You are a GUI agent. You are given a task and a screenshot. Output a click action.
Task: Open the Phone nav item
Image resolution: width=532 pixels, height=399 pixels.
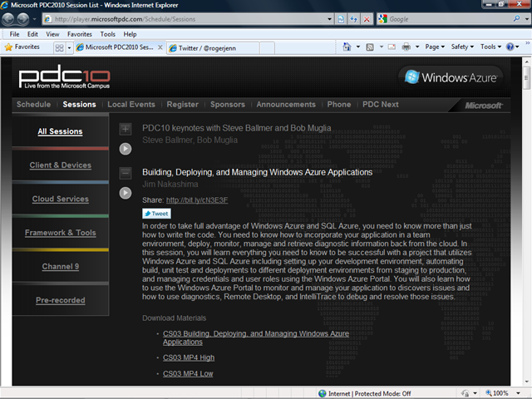click(x=339, y=105)
